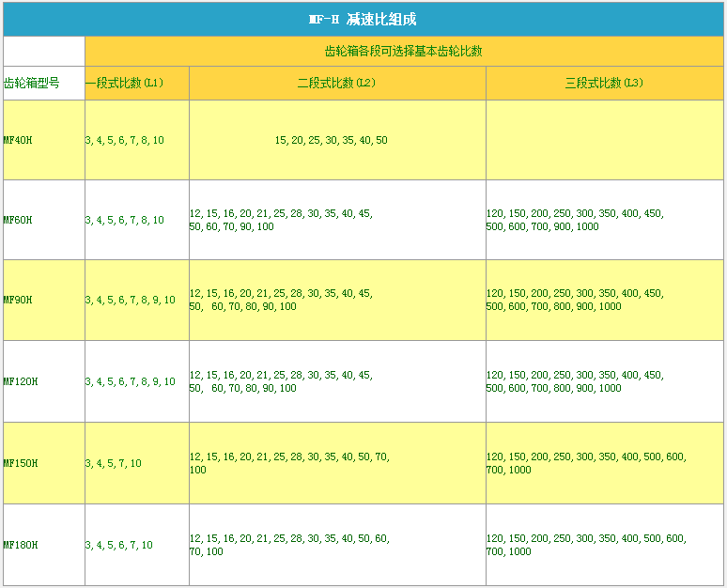Select MF180H's one-stage ratios "3, 4, 5, 6, 7, 10"
This screenshot has height=588, width=727.
coord(119,545)
